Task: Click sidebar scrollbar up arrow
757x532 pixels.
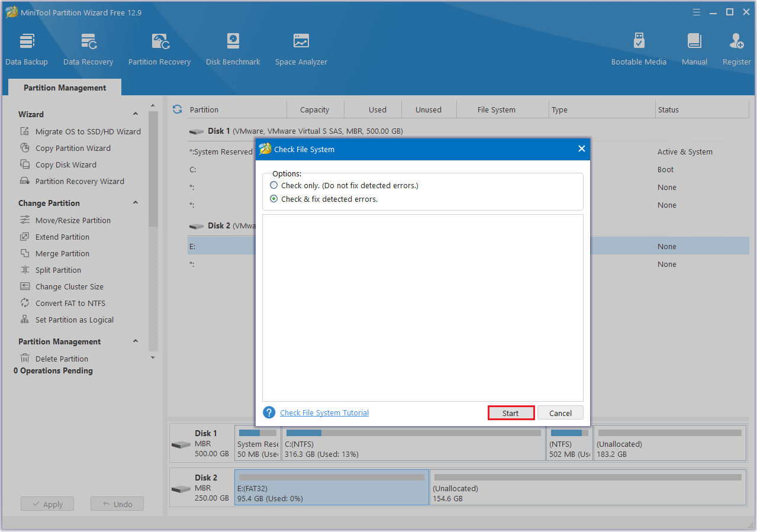Action: [153, 106]
